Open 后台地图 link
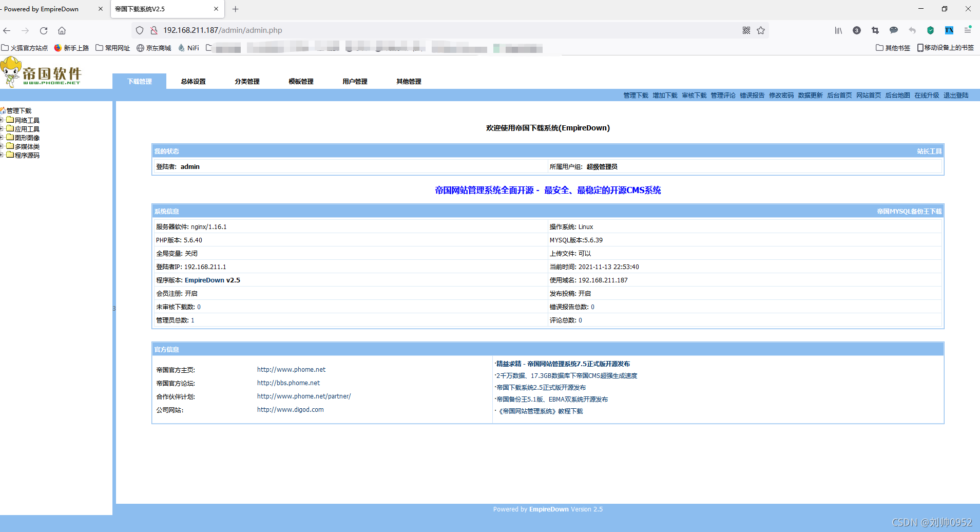The image size is (980, 532). point(897,96)
